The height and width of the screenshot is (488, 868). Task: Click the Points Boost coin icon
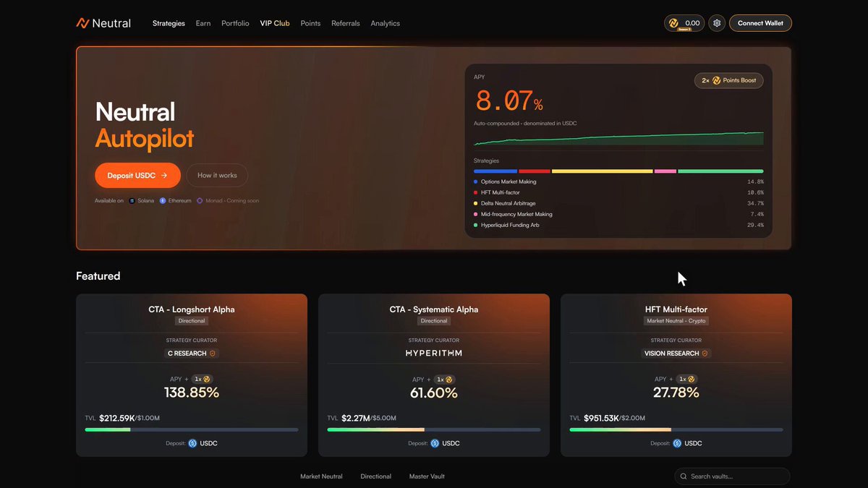(717, 80)
